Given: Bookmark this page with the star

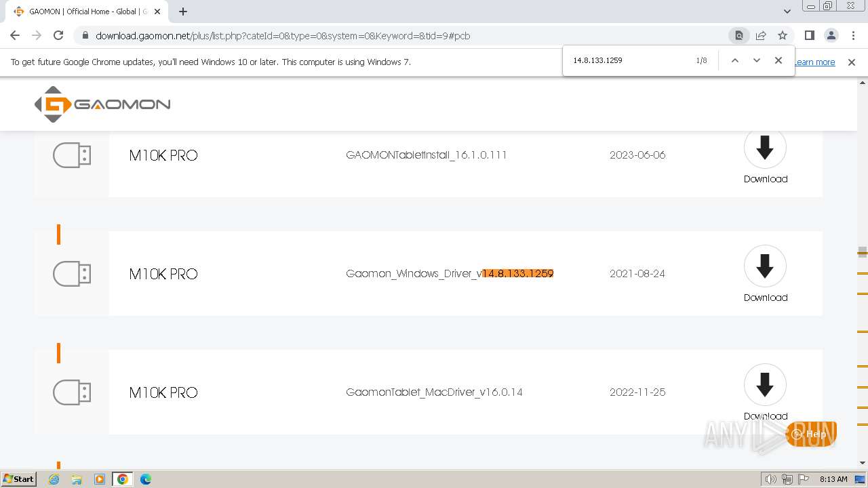Looking at the screenshot, I should point(783,35).
